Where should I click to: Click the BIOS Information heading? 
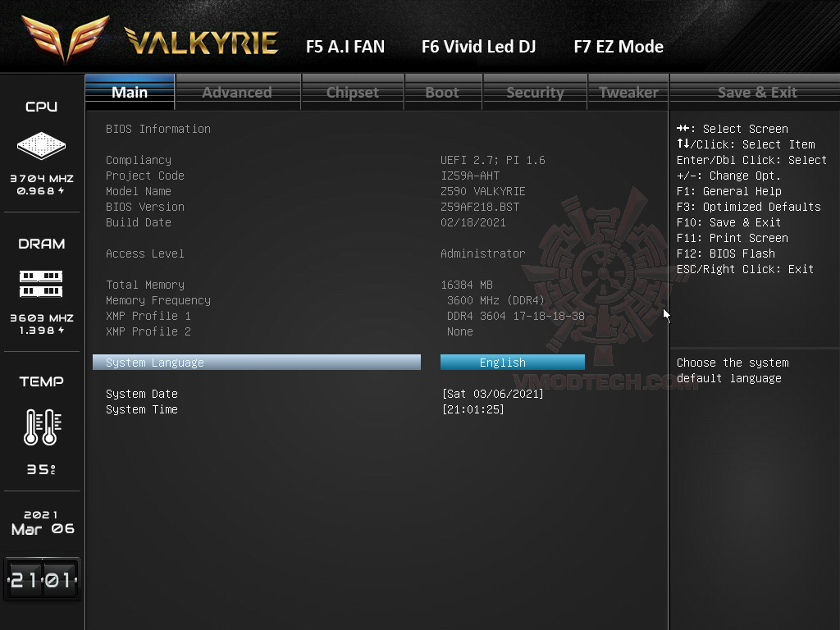pyautogui.click(x=158, y=129)
